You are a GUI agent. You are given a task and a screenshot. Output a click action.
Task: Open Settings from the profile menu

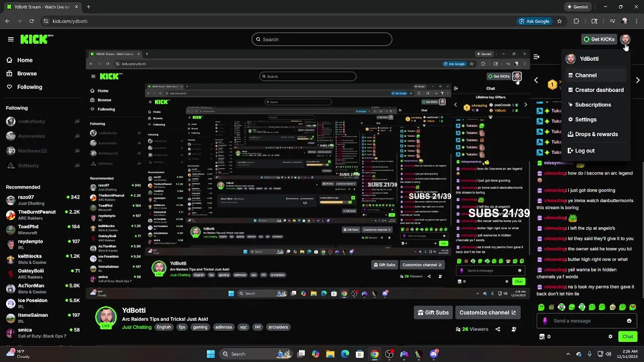coord(596,120)
